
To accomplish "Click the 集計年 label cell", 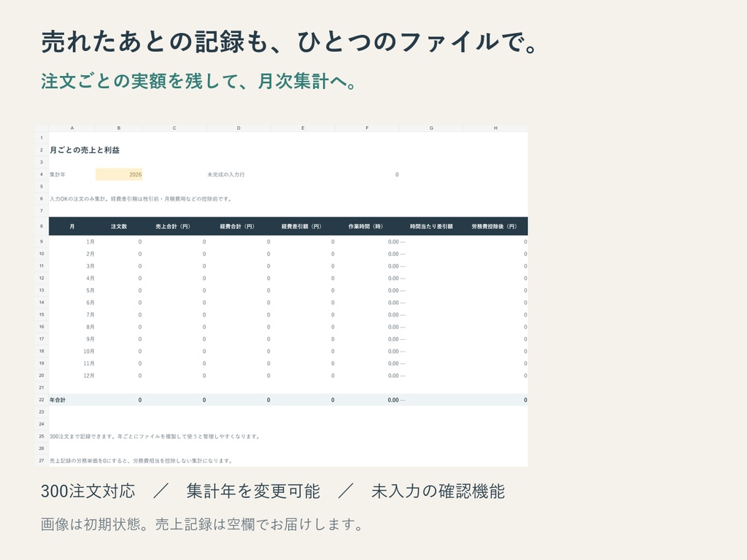I will [x=58, y=174].
